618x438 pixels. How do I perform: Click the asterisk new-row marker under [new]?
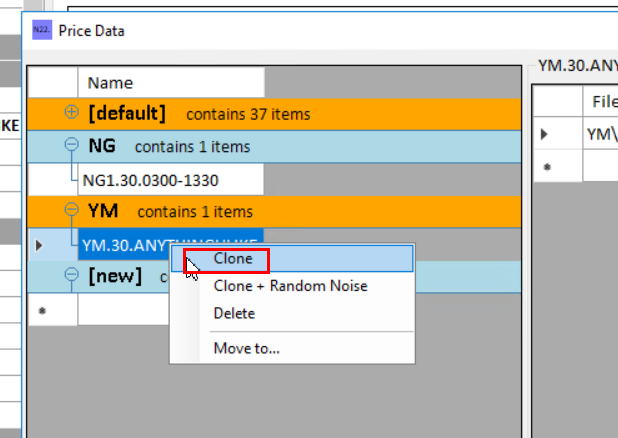(x=40, y=310)
